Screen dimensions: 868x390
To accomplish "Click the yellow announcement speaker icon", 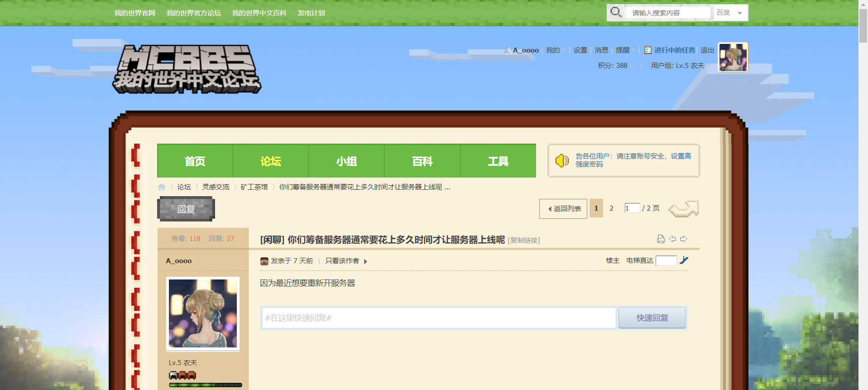I will [562, 160].
